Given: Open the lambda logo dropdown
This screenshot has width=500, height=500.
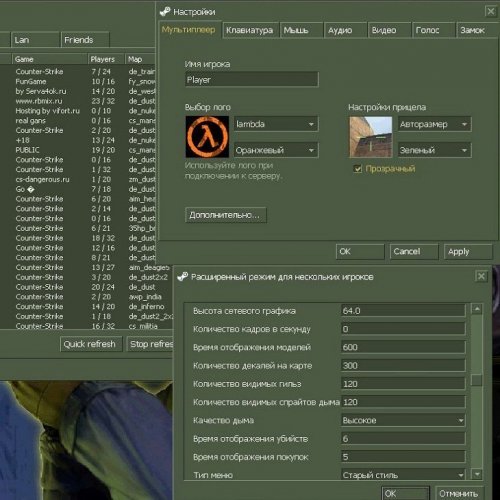Looking at the screenshot, I should pyautogui.click(x=276, y=124).
